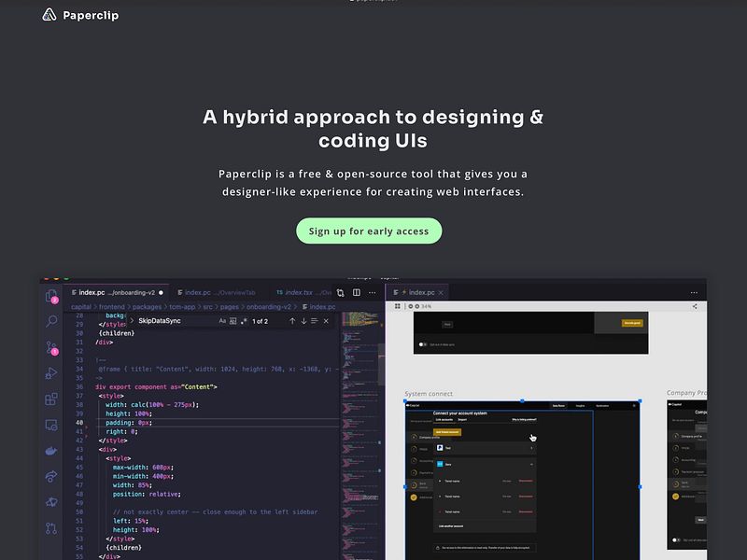Click the onboarding-v2 breadcrumb segment

pos(268,307)
